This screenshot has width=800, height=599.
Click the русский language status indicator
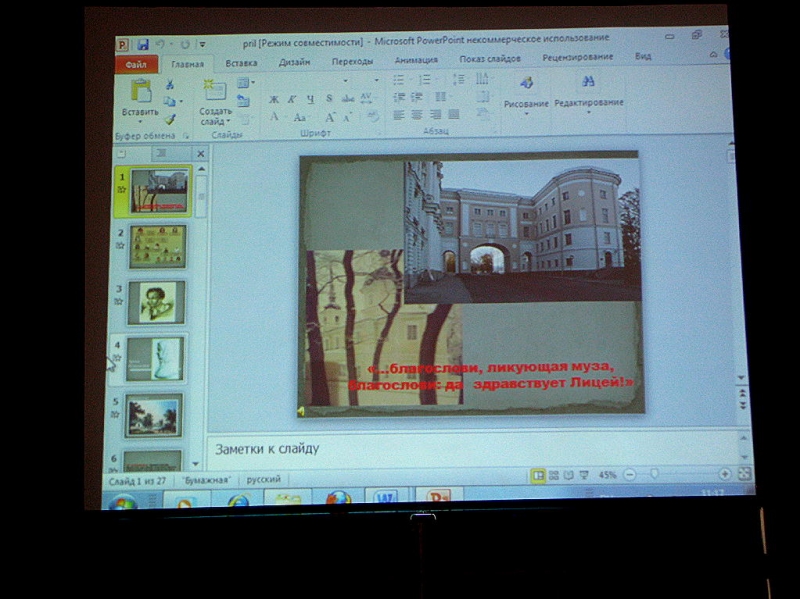(264, 480)
